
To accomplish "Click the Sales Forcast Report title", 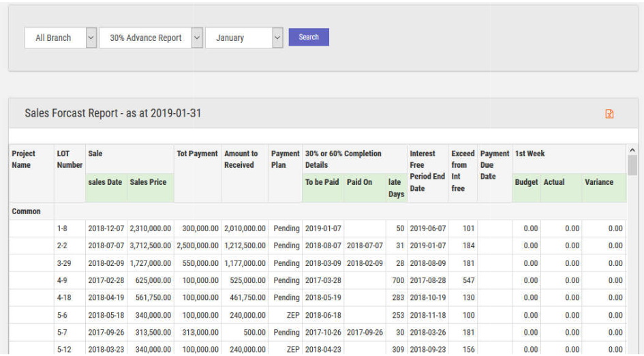I will point(112,113).
